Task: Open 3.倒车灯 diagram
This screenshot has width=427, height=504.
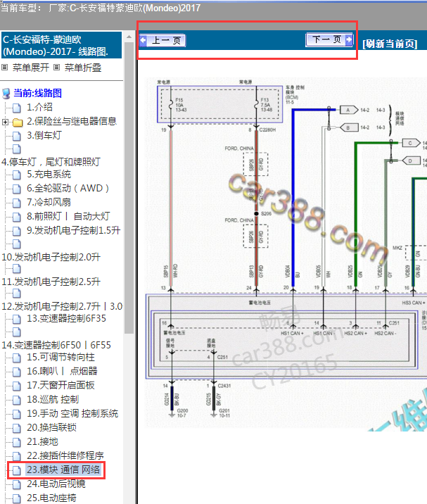Action: (x=44, y=135)
